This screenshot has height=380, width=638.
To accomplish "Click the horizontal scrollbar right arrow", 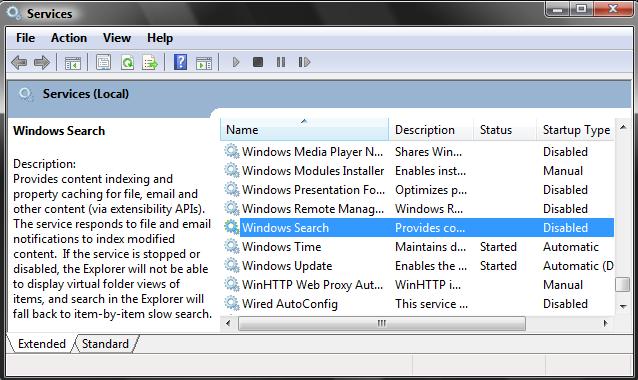I will click(x=606, y=323).
